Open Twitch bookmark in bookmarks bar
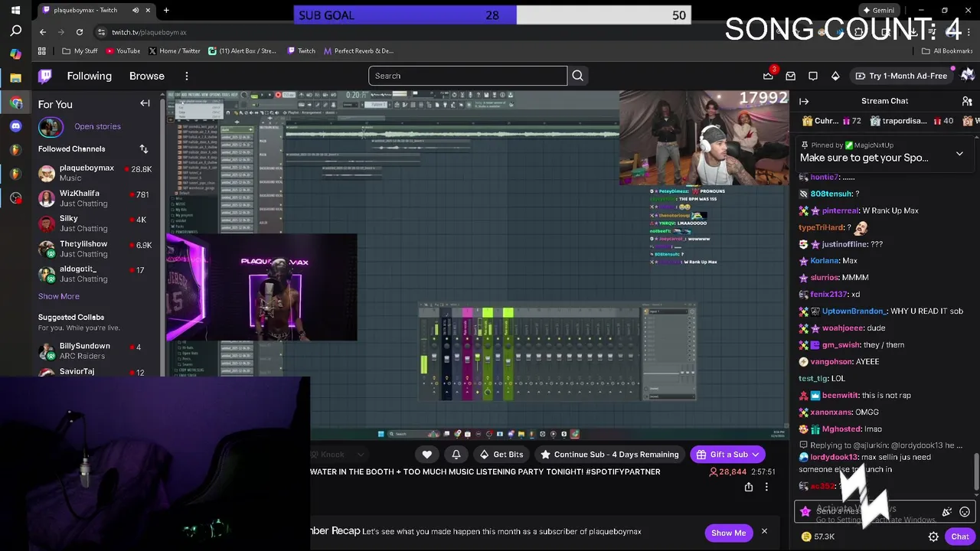The height and width of the screenshot is (551, 980). (301, 51)
